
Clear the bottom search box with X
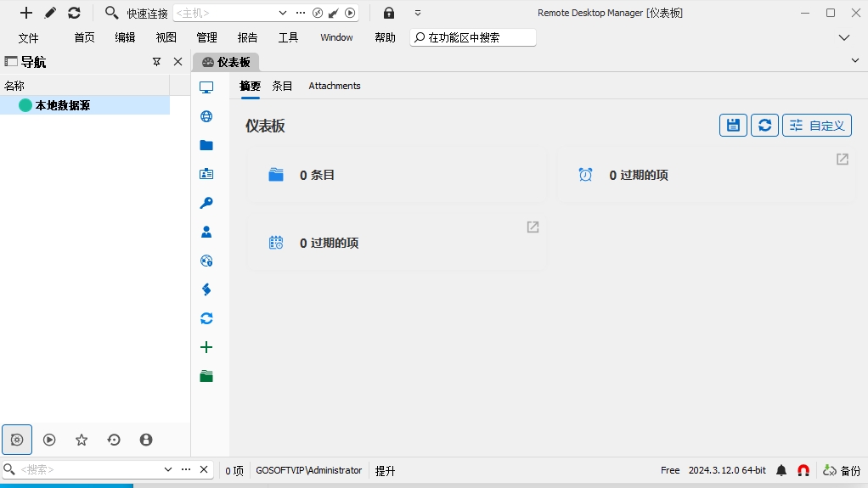tap(204, 469)
